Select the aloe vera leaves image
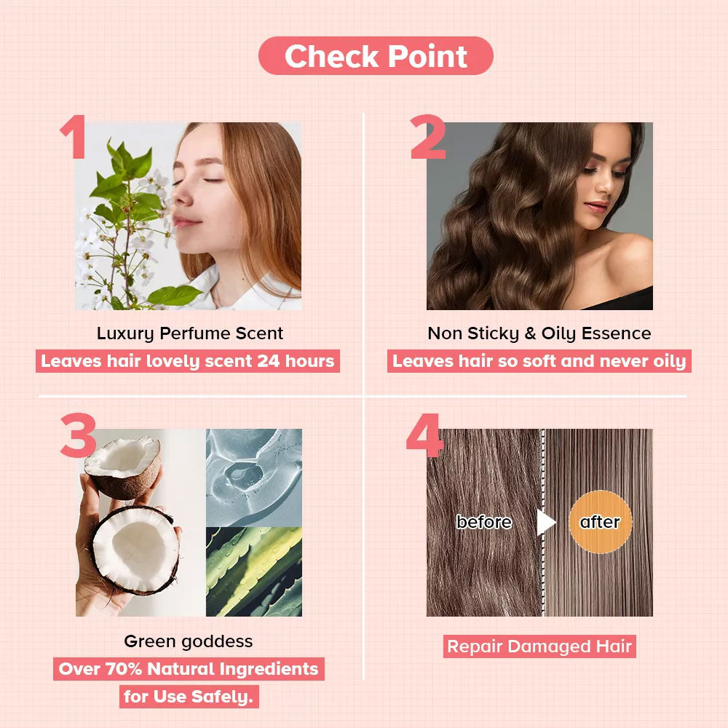The height and width of the screenshot is (728, 728). [254, 572]
